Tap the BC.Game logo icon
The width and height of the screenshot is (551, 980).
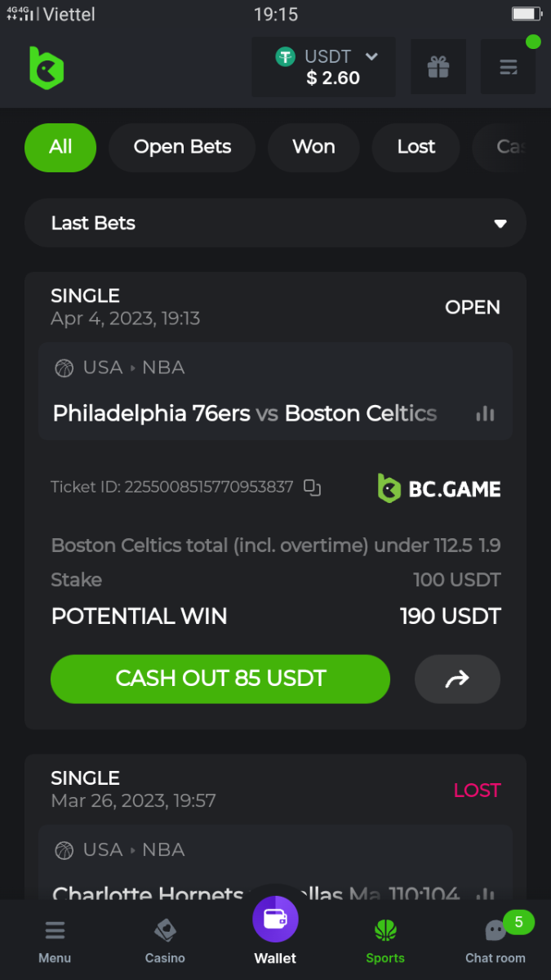coord(47,67)
